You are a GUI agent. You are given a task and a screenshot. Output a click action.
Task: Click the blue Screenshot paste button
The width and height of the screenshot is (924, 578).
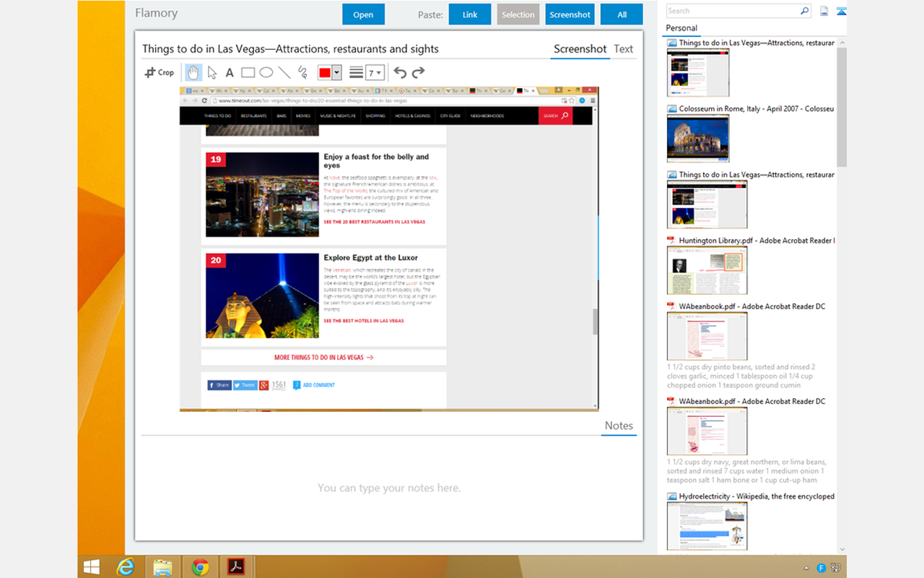click(570, 14)
